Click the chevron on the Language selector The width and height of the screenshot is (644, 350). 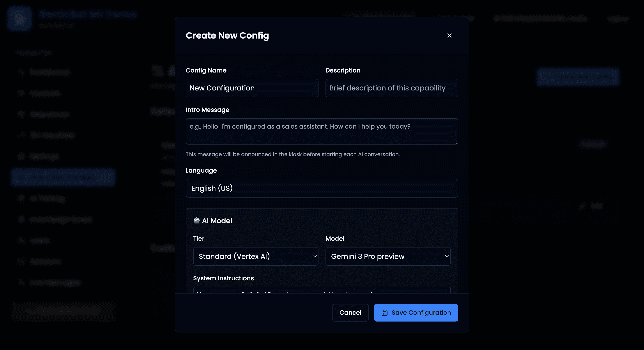point(454,188)
